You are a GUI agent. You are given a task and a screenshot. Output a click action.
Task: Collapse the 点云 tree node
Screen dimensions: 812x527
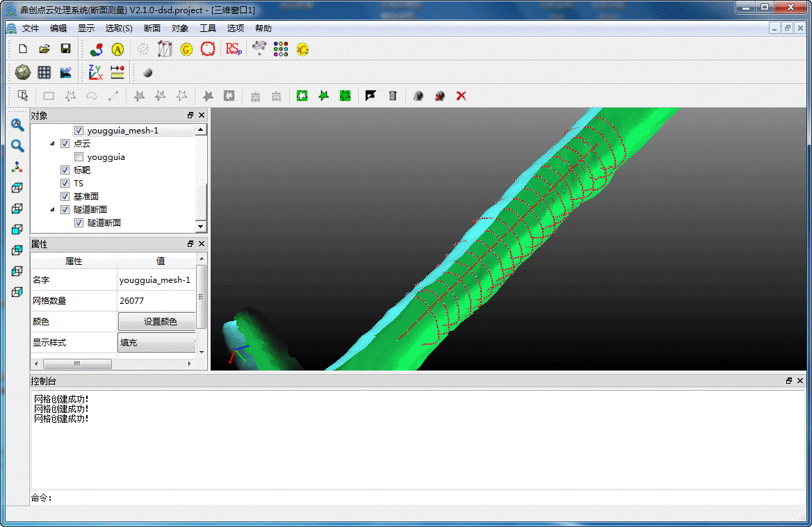coord(53,144)
